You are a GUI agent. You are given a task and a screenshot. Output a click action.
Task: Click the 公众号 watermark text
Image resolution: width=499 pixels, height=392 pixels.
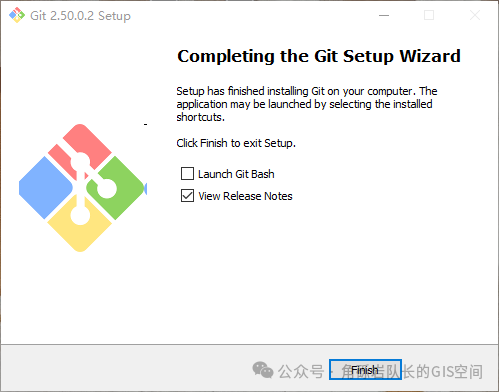click(301, 371)
